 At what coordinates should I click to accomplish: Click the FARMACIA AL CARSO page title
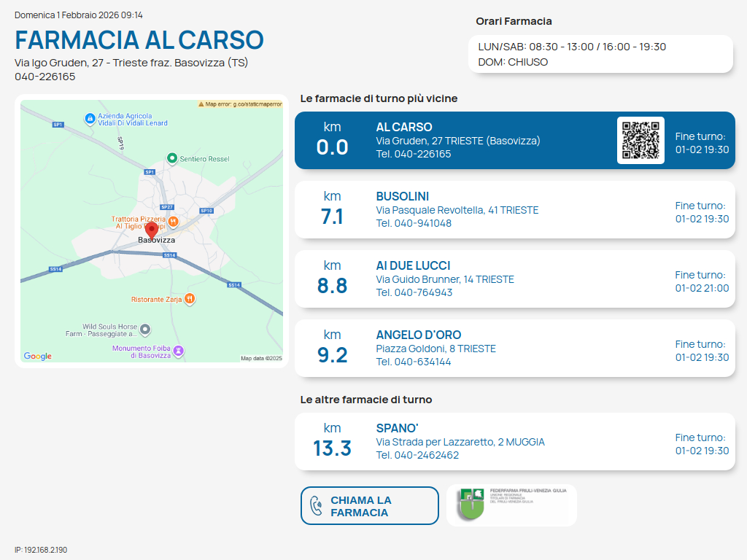[x=139, y=39]
